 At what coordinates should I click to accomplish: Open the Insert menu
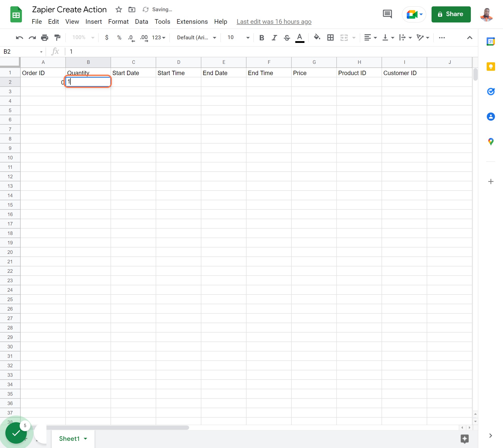click(x=93, y=22)
